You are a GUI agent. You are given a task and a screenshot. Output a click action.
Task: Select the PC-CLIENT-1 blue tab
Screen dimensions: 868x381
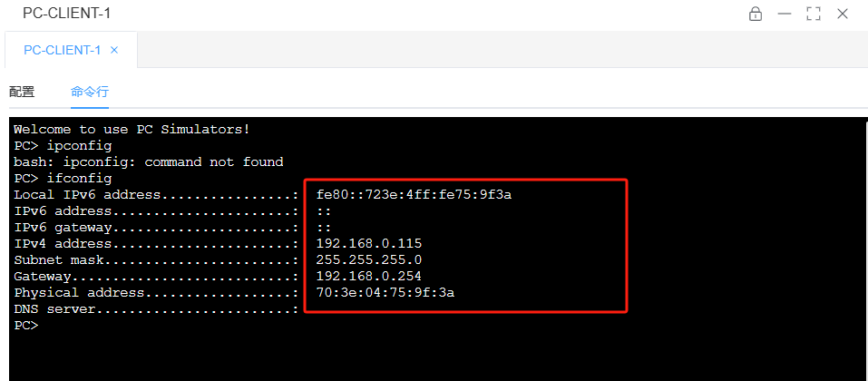coord(62,50)
